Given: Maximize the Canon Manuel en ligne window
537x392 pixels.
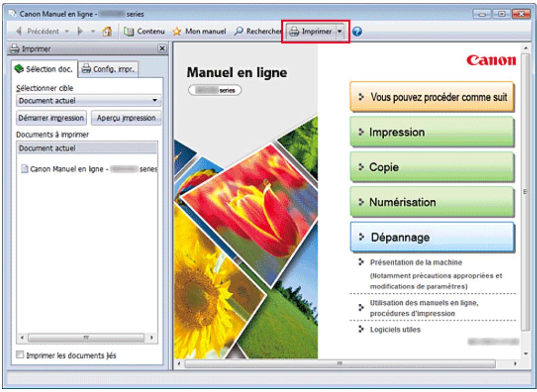Looking at the screenshot, I should click(x=501, y=14).
